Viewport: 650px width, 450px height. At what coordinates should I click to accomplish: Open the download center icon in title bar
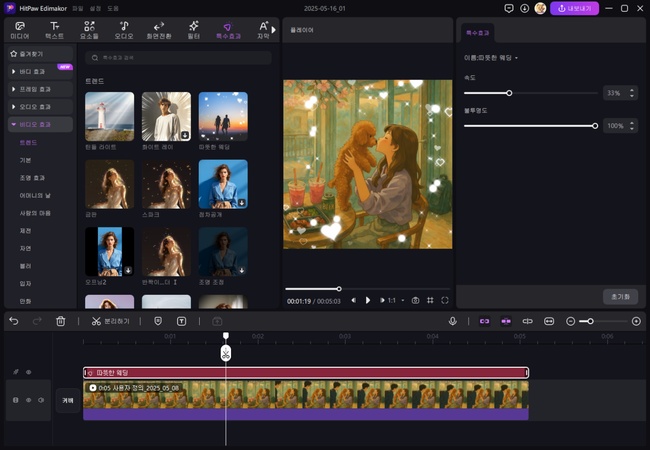(x=524, y=8)
